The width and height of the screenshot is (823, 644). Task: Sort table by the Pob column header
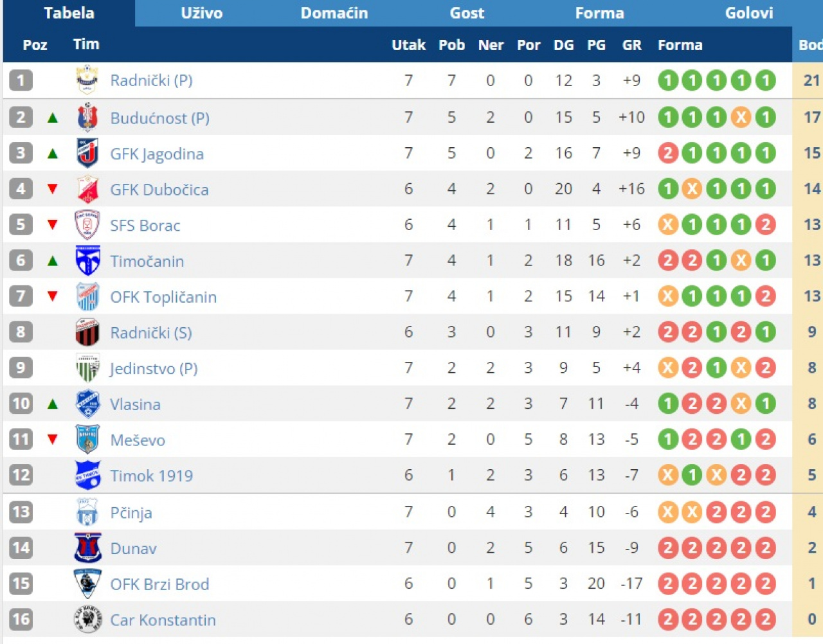click(451, 45)
